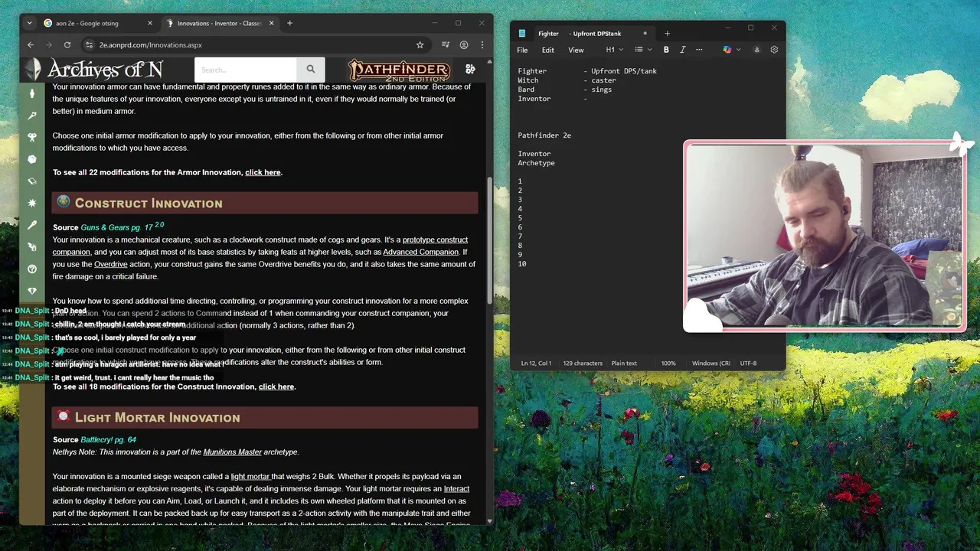Screen dimensions: 980x551
Task: Click the Archives search input field
Action: [245, 70]
